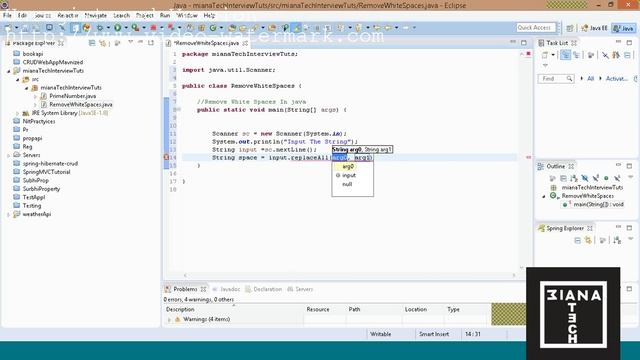The width and height of the screenshot is (640, 360).
Task: Toggle Scheduled view in Task List
Action: [576, 55]
